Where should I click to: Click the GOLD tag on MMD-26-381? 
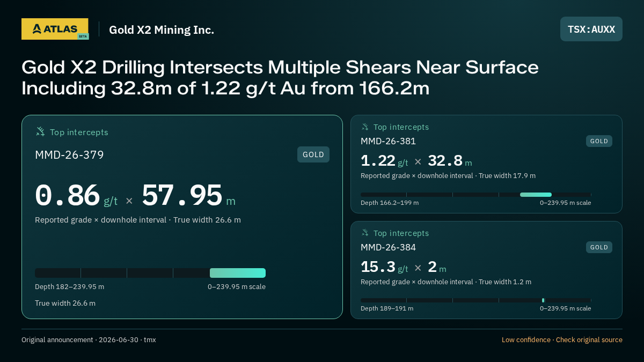(599, 141)
